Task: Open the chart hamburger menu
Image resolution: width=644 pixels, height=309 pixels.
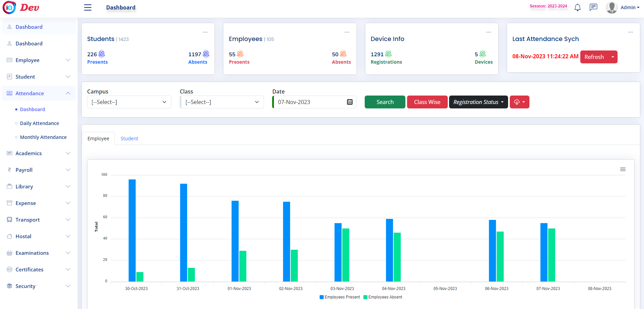Action: tap(623, 169)
